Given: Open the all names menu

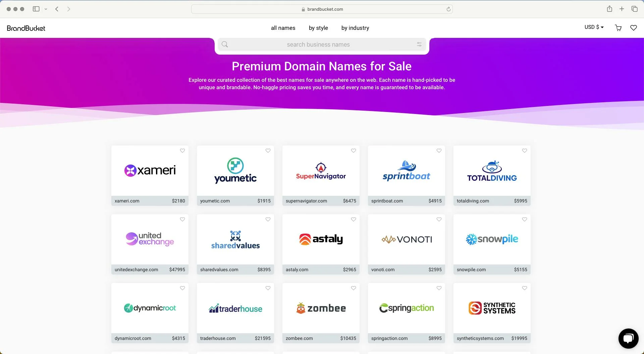Looking at the screenshot, I should [283, 28].
